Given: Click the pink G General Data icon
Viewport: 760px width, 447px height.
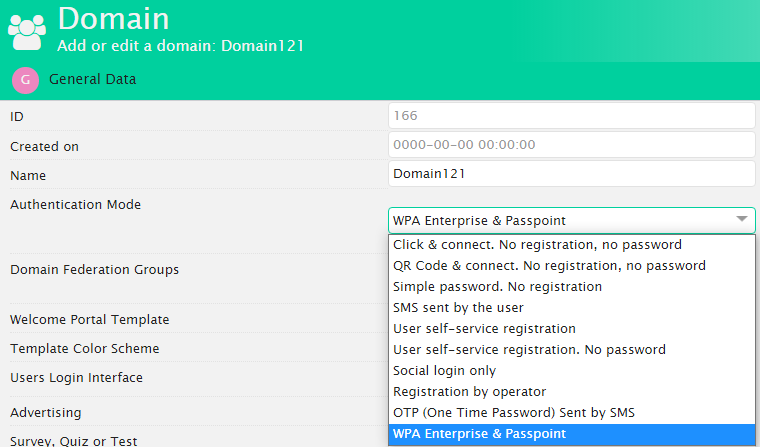Looking at the screenshot, I should coord(25,79).
